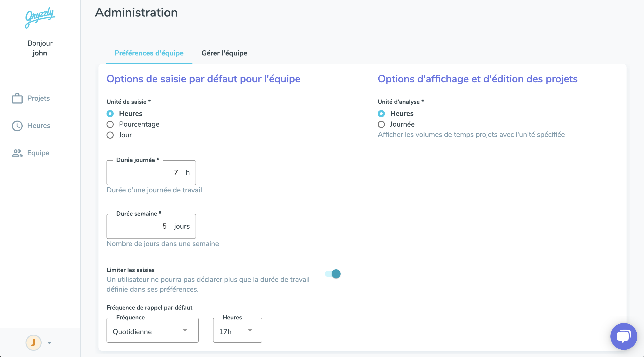Open the chat support bubble
This screenshot has width=644, height=357.
coord(623,336)
